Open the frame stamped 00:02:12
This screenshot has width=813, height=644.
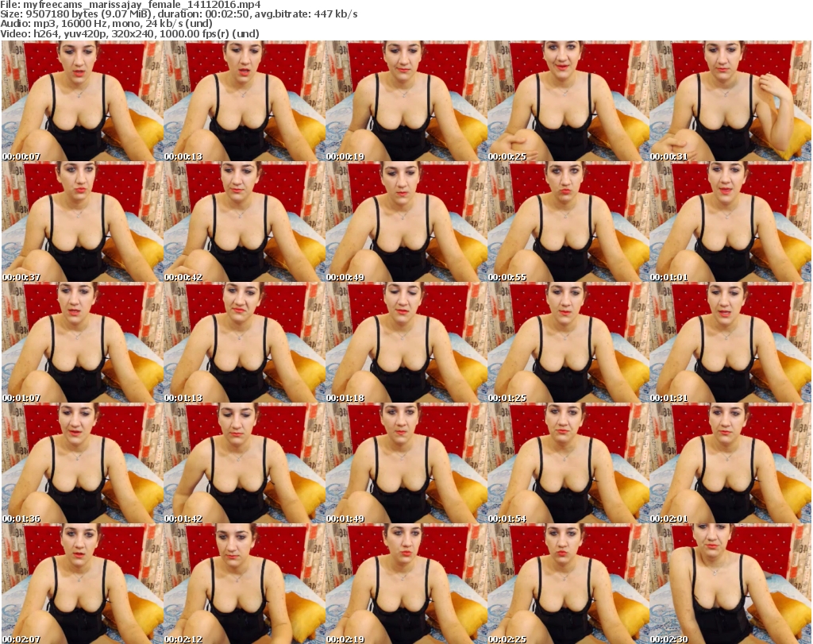tap(245, 584)
